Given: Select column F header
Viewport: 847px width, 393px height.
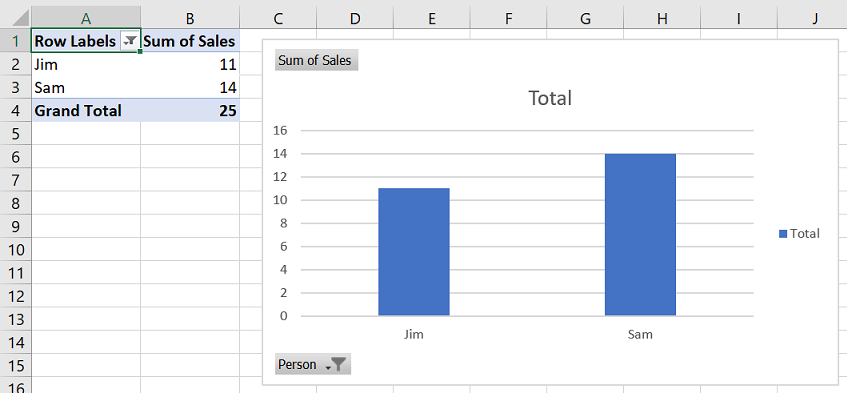Looking at the screenshot, I should (x=508, y=18).
